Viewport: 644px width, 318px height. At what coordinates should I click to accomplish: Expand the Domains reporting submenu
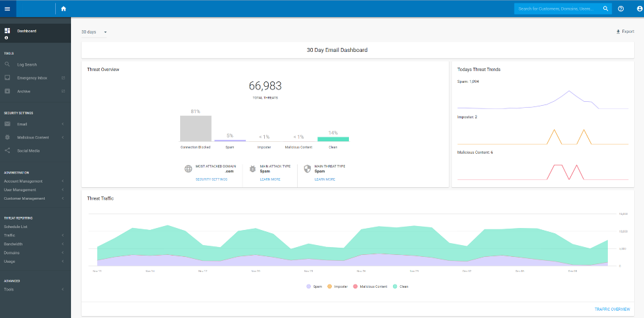(63, 253)
